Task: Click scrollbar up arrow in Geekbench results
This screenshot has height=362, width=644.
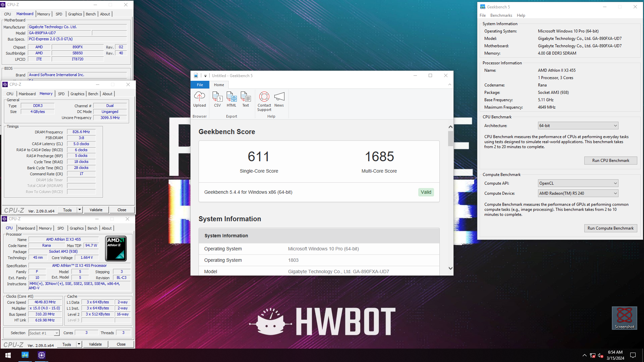Action: [x=450, y=127]
